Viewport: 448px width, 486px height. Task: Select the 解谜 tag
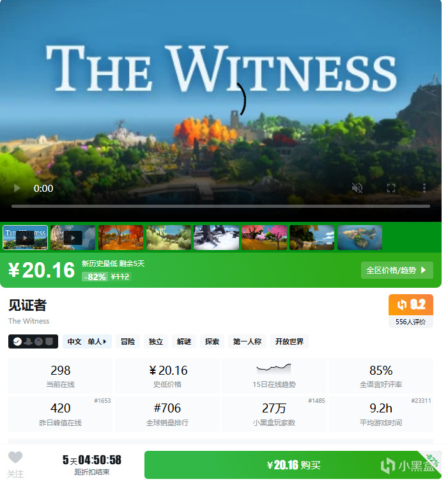click(x=184, y=341)
